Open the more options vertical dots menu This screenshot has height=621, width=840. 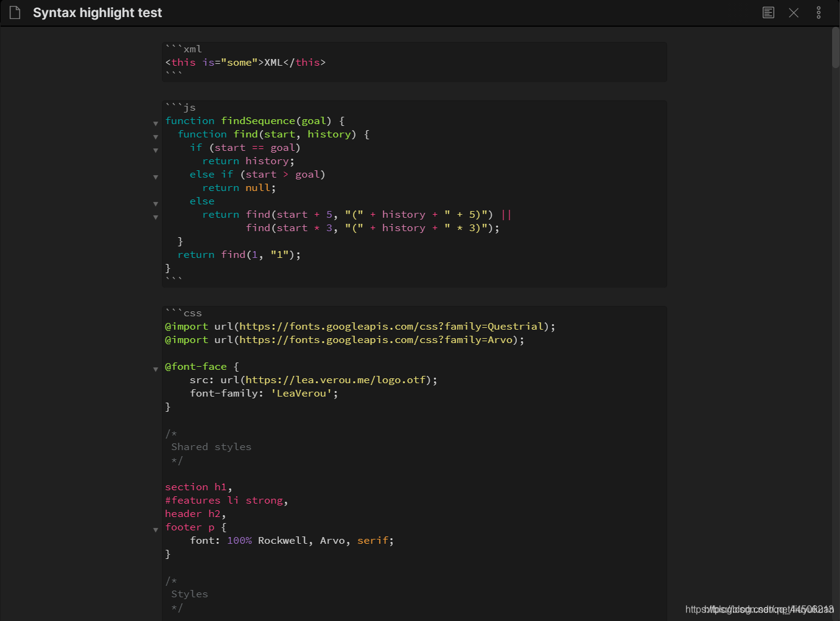(x=819, y=13)
